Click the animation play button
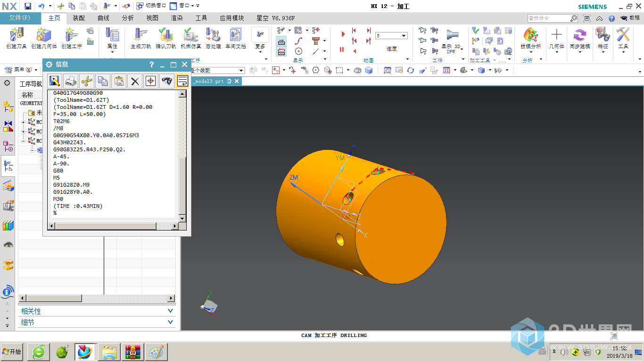Image resolution: width=644 pixels, height=362 pixels. coord(343,34)
